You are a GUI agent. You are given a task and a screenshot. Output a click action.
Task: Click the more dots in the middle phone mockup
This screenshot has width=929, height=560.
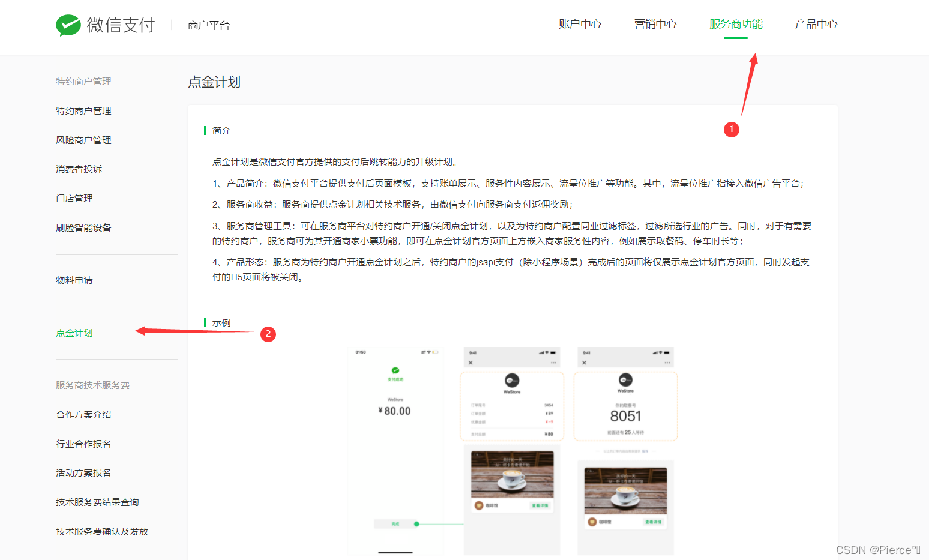click(553, 363)
